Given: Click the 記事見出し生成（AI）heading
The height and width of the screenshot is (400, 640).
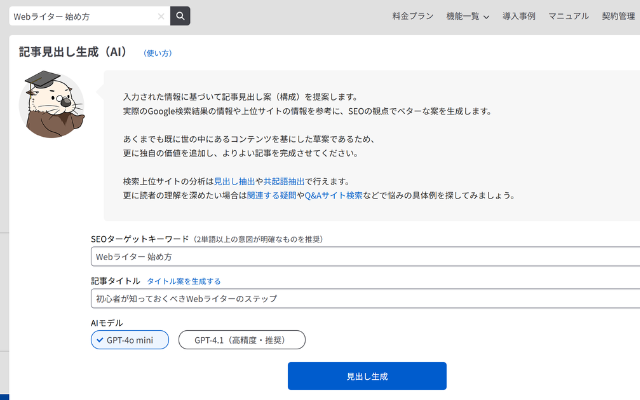Looking at the screenshot, I should [73, 52].
